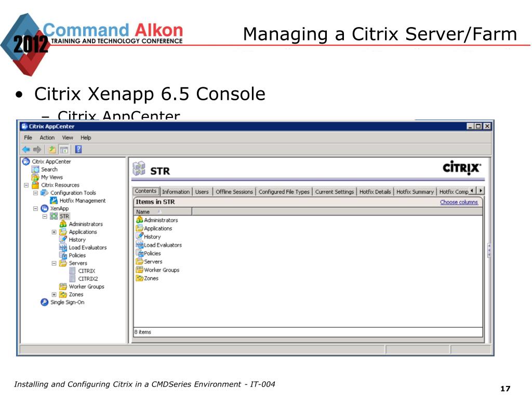
Task: Click the Citrix AppCenter root icon in tree
Action: pyautogui.click(x=26, y=162)
